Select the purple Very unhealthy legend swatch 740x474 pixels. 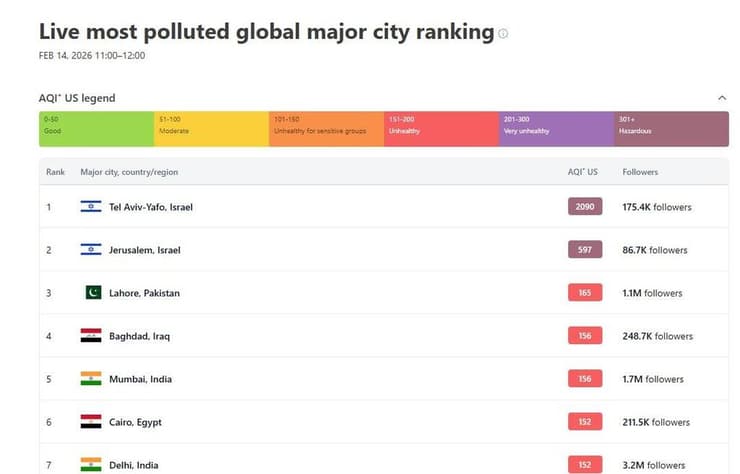tap(556, 129)
